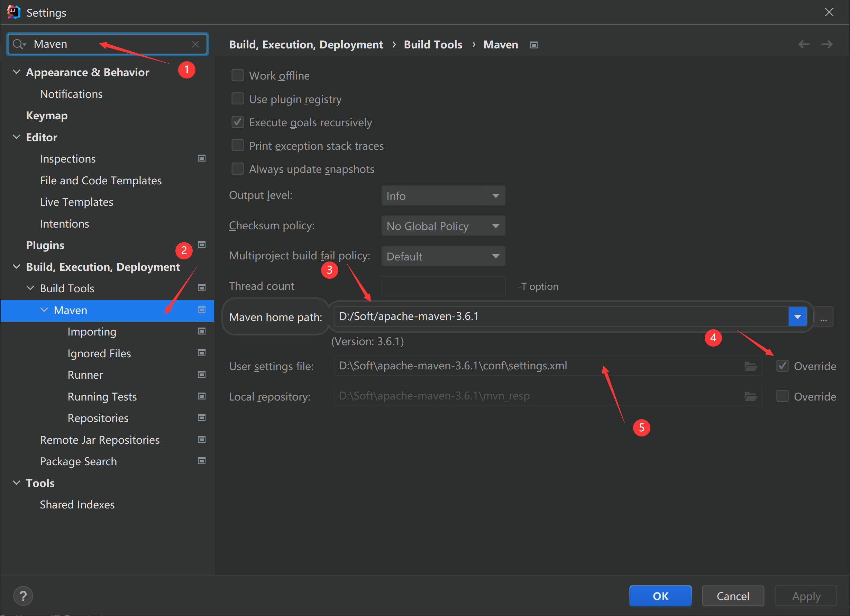Browse for User settings file folder
The image size is (850, 616).
click(751, 366)
